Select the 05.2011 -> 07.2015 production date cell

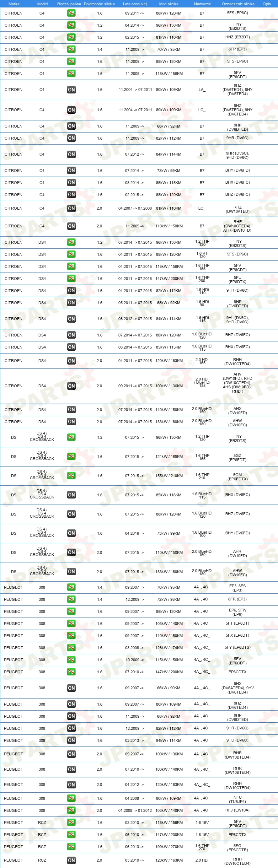point(135,303)
